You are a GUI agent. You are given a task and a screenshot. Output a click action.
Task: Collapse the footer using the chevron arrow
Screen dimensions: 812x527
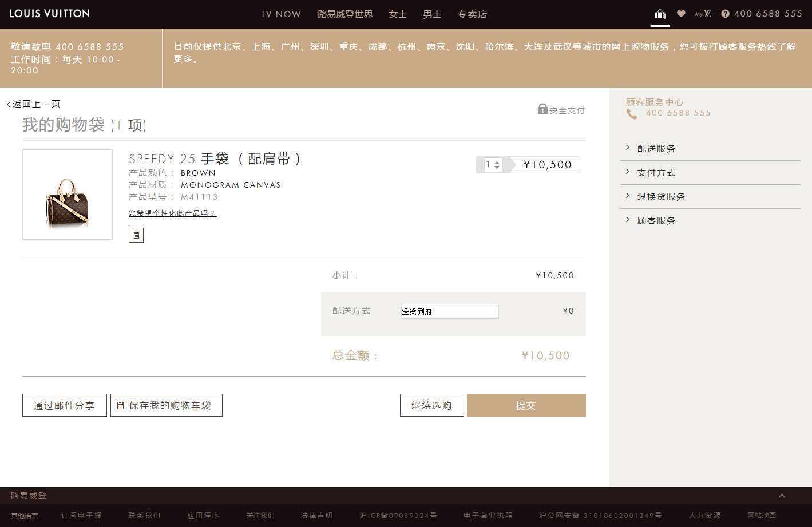coord(782,496)
